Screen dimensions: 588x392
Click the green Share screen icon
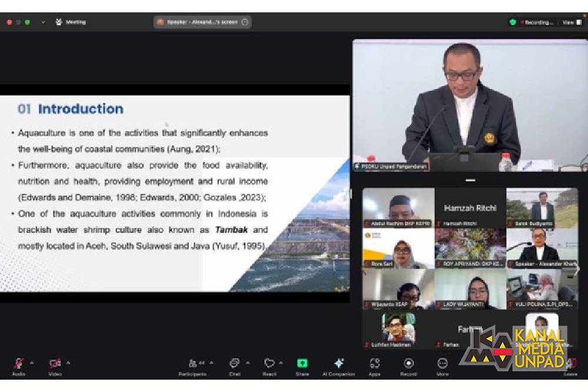(x=302, y=363)
